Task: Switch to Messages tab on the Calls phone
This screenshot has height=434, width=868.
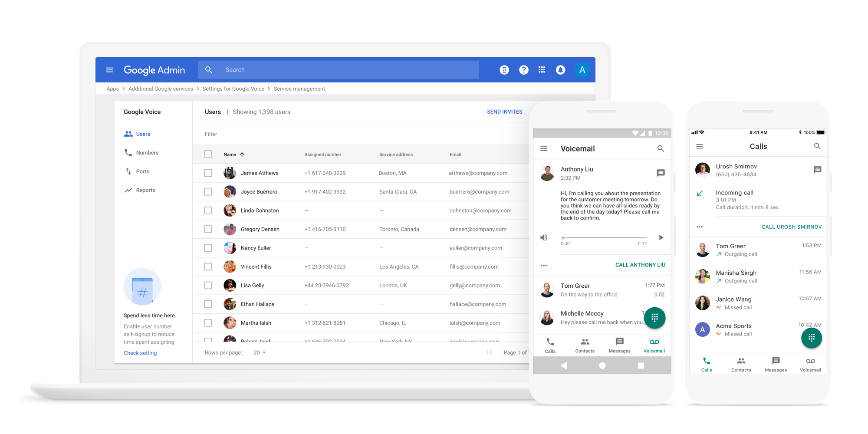Action: (x=776, y=365)
